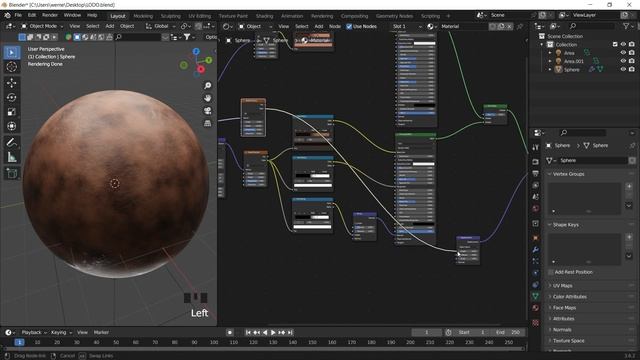This screenshot has height=360, width=640.
Task: Click the timeline Marker menu
Action: tap(101, 332)
